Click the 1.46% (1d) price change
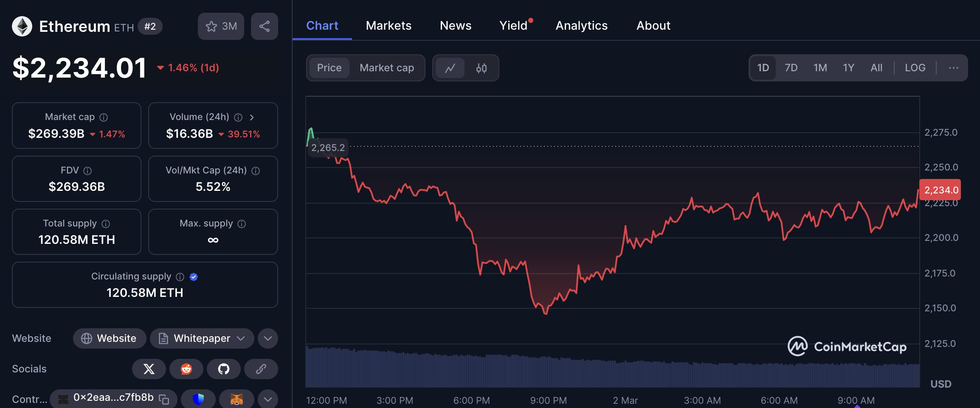Viewport: 980px width, 408px height. pos(188,68)
